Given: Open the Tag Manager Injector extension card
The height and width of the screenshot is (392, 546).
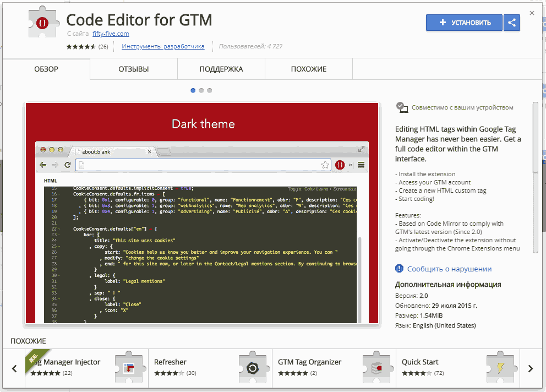Looking at the screenshot, I should tap(87, 368).
